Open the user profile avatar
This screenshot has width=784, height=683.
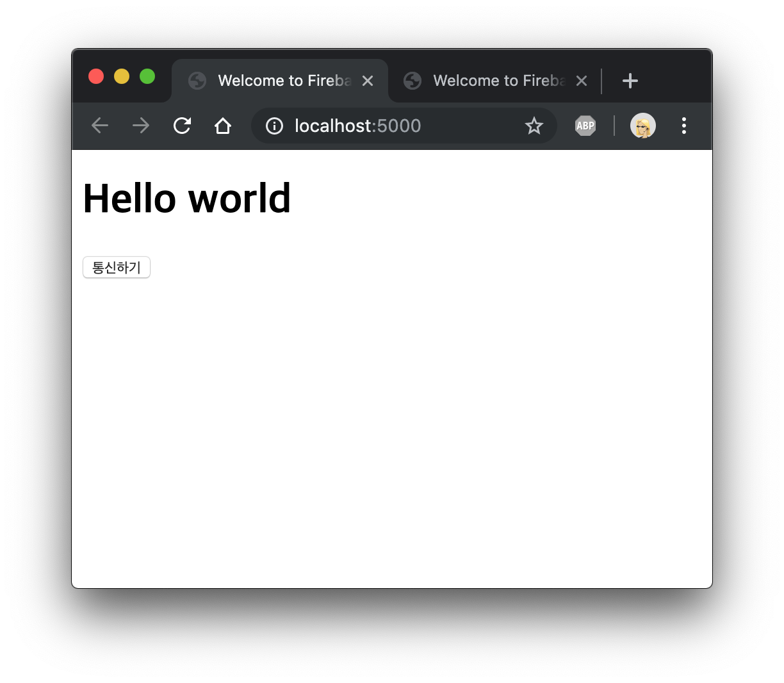click(642, 126)
